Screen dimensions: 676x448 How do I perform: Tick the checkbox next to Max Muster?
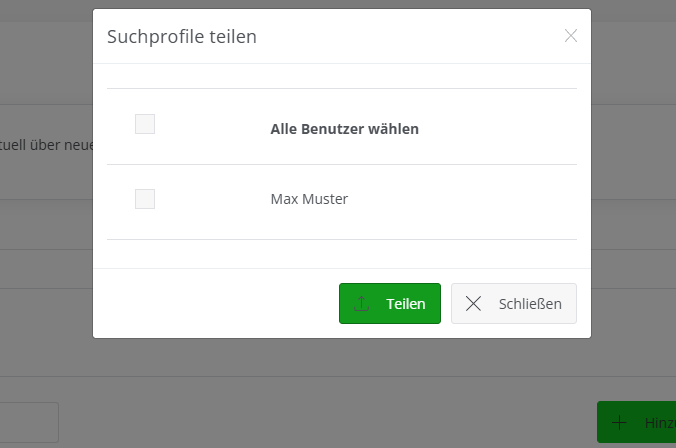(x=145, y=199)
